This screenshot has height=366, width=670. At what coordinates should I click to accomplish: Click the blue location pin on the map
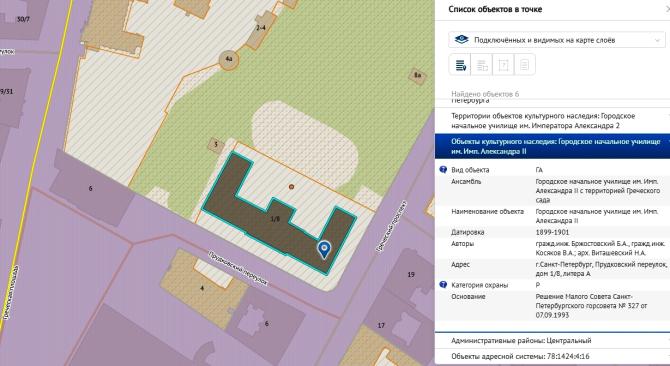(x=324, y=249)
